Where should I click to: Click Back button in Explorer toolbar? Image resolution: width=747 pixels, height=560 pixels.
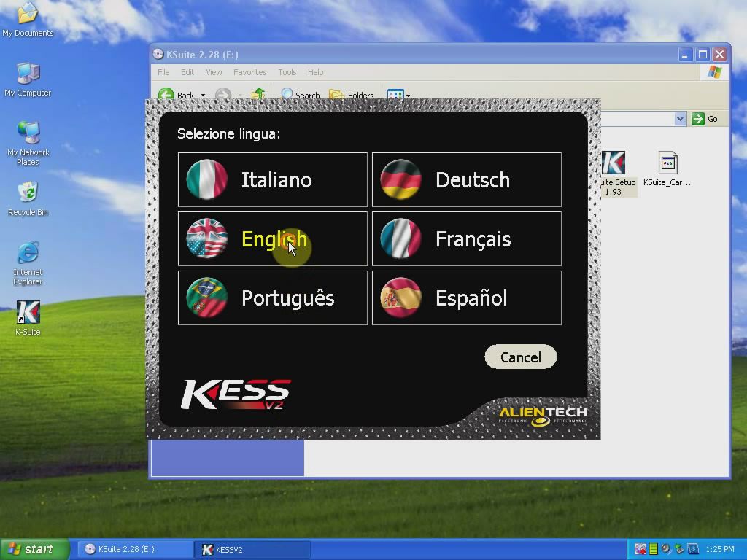pos(177,94)
